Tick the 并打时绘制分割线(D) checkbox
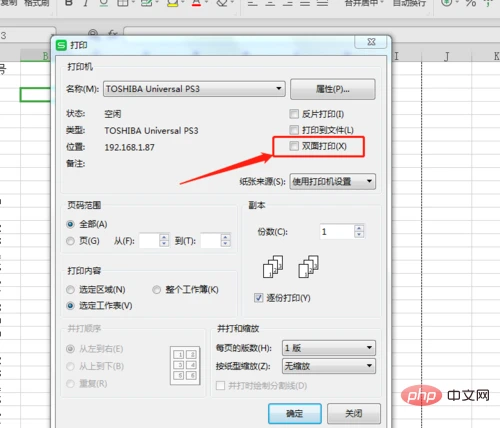 click(220, 386)
